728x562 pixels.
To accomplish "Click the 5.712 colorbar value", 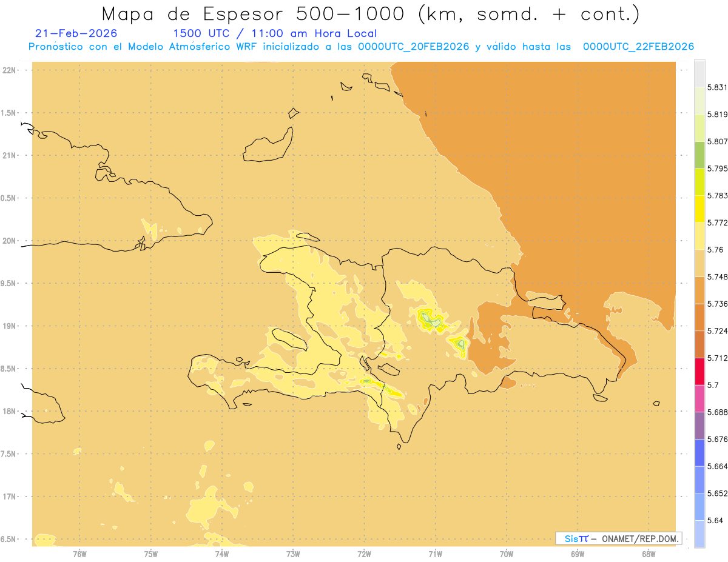I will [717, 358].
